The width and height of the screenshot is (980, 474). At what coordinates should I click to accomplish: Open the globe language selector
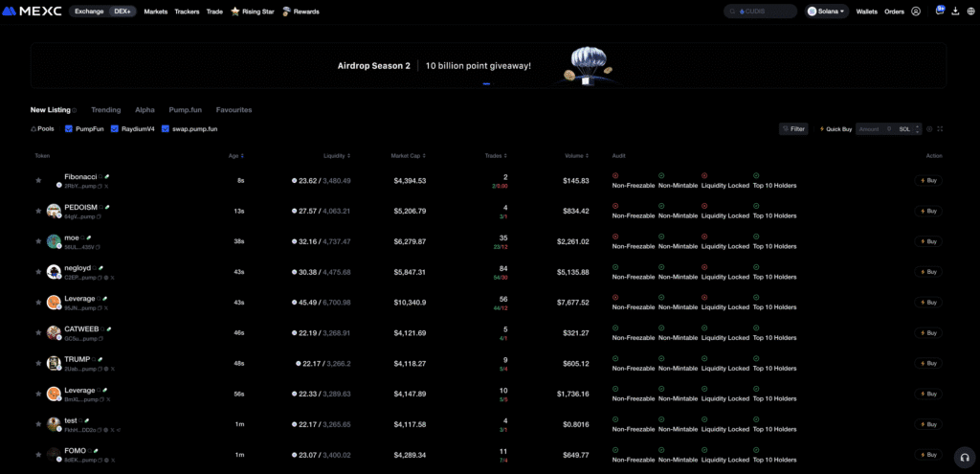[x=969, y=11]
